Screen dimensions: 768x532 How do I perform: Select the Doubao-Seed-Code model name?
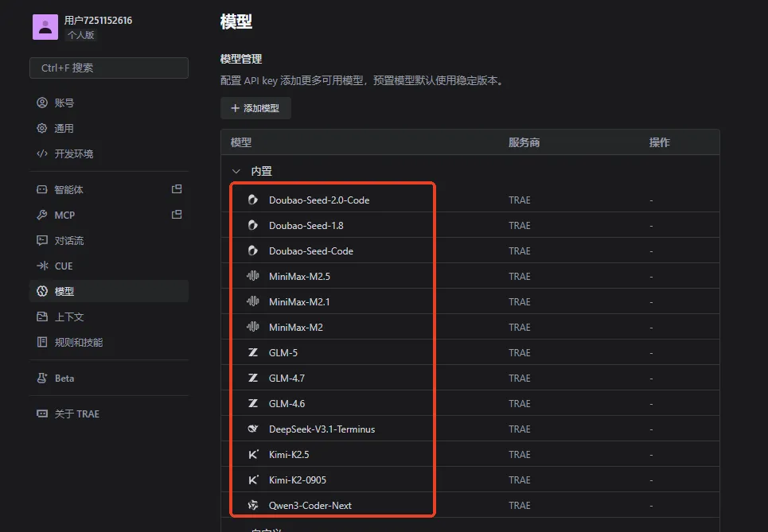311,251
